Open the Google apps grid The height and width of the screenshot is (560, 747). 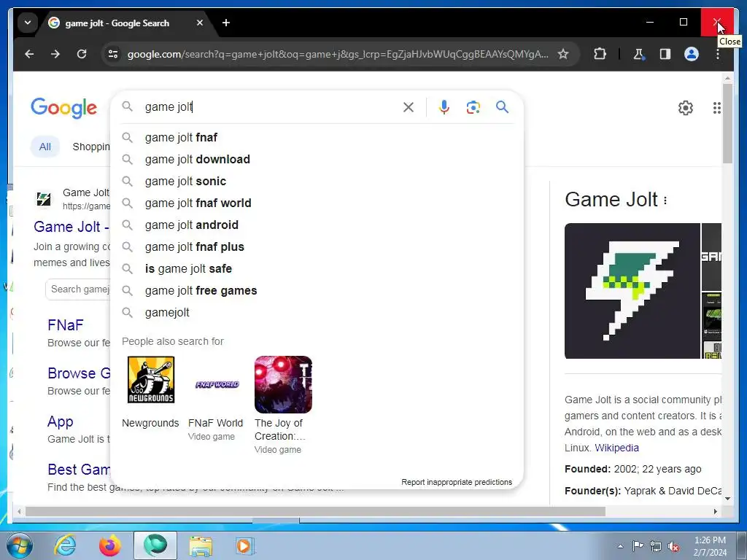pyautogui.click(x=716, y=108)
